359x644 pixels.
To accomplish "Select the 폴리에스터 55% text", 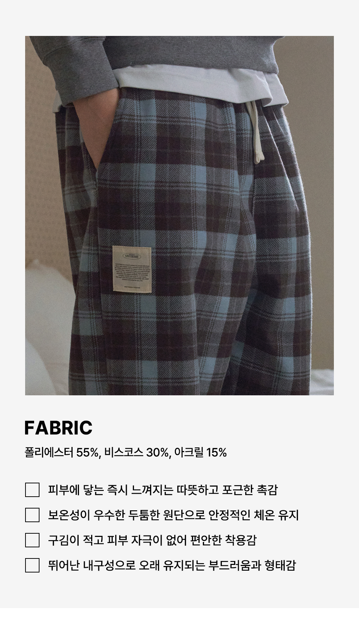I will [61, 452].
